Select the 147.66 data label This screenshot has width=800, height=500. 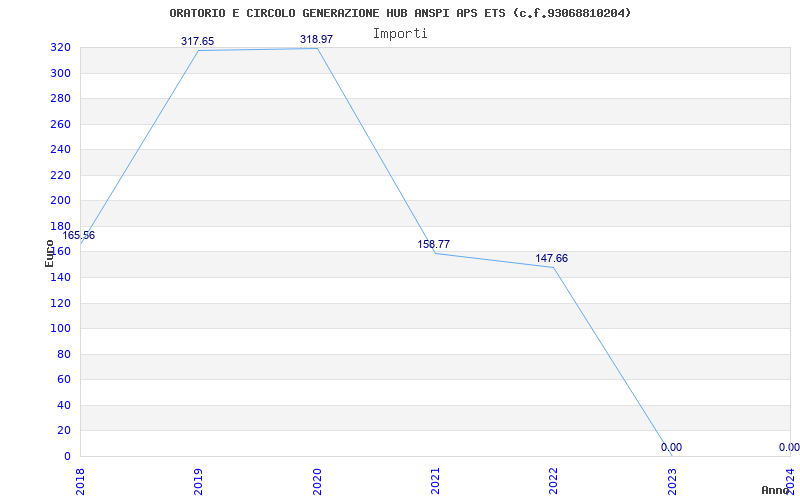[552, 259]
